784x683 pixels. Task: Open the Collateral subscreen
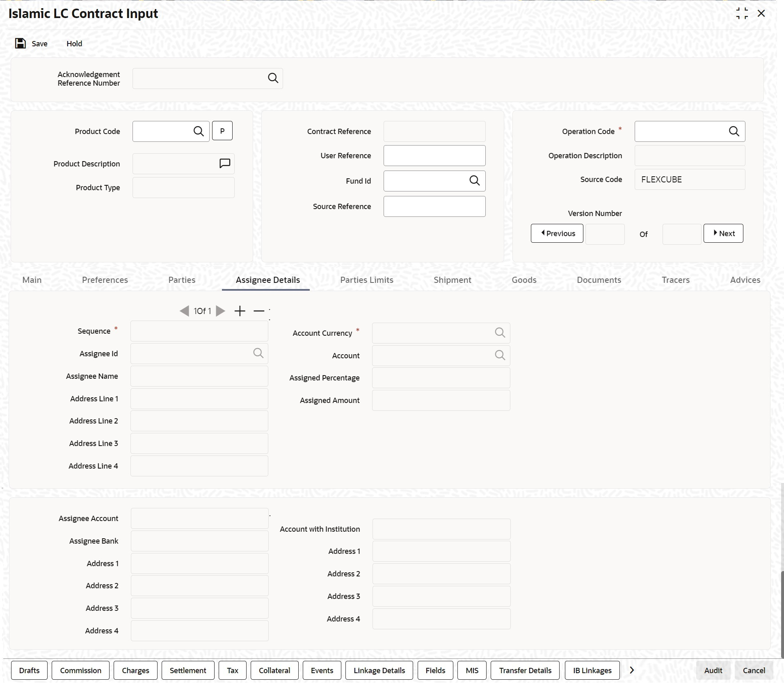tap(274, 670)
